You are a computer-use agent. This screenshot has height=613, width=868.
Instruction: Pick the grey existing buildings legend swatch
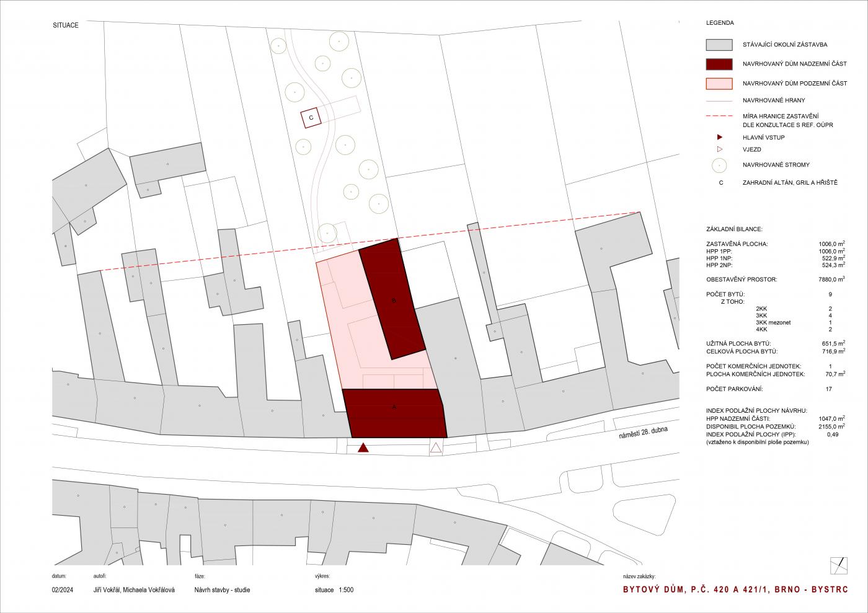(719, 45)
